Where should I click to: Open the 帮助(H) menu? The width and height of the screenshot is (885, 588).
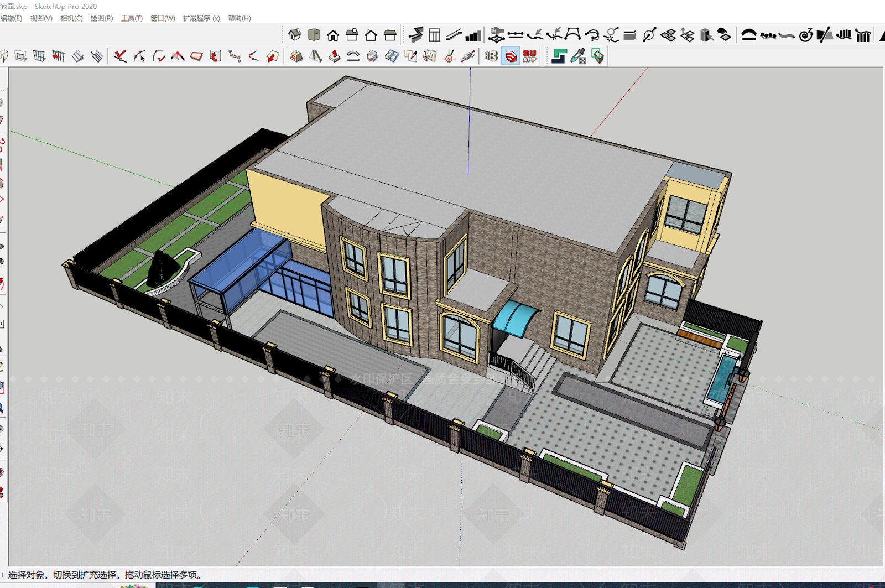[239, 18]
